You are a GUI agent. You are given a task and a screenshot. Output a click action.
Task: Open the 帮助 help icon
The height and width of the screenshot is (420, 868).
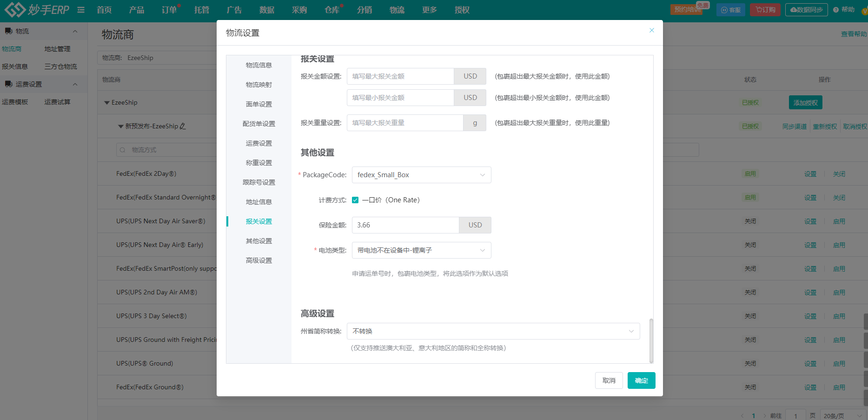pos(836,10)
